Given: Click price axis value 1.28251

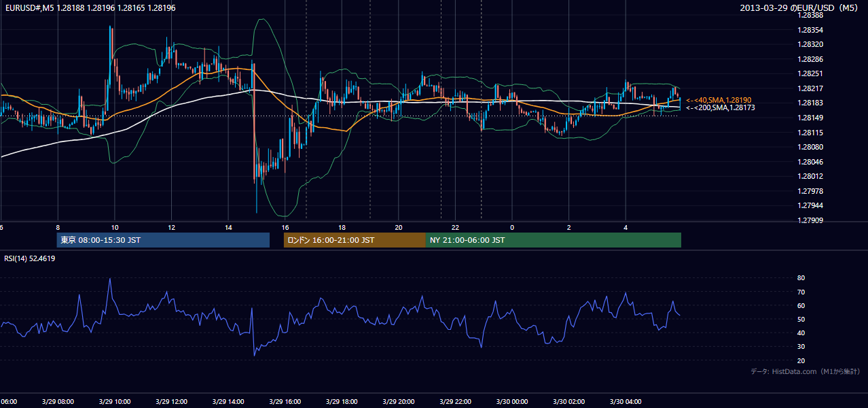Looking at the screenshot, I should pyautogui.click(x=810, y=73).
